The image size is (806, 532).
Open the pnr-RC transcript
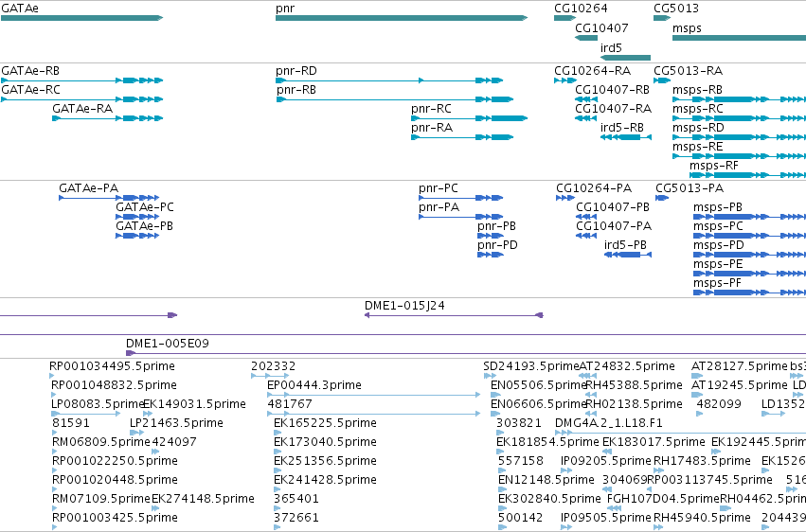point(470,118)
